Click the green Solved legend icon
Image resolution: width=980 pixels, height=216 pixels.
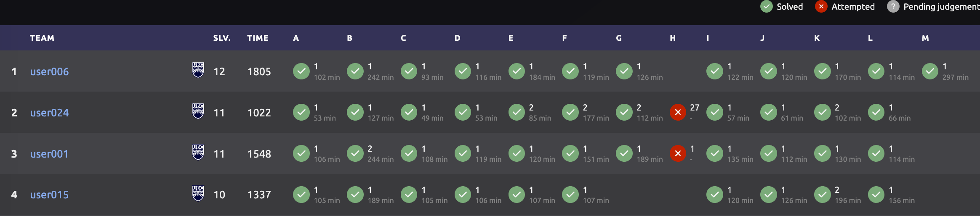pos(767,7)
